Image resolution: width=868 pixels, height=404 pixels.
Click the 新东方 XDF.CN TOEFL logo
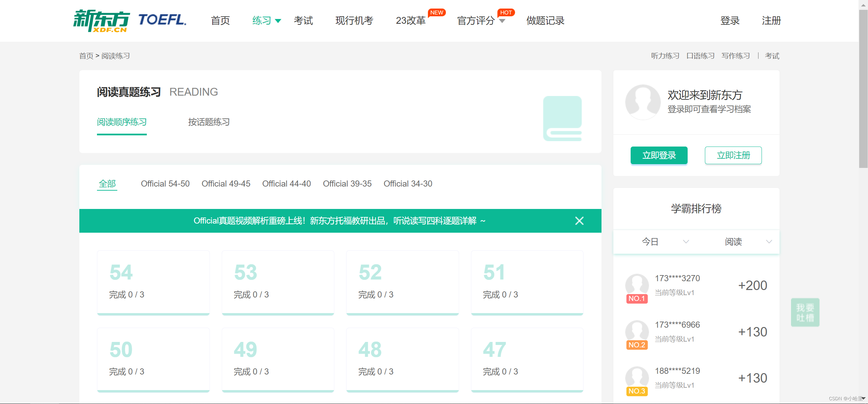point(130,21)
